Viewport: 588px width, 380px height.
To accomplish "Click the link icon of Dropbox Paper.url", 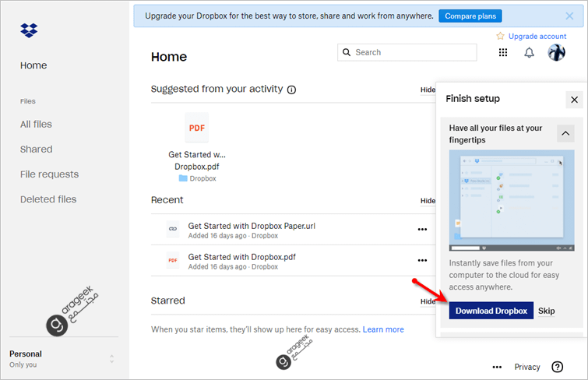I will click(173, 228).
